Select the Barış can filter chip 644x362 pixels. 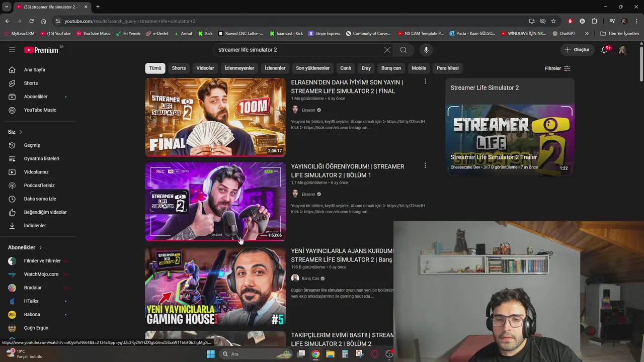391,68
